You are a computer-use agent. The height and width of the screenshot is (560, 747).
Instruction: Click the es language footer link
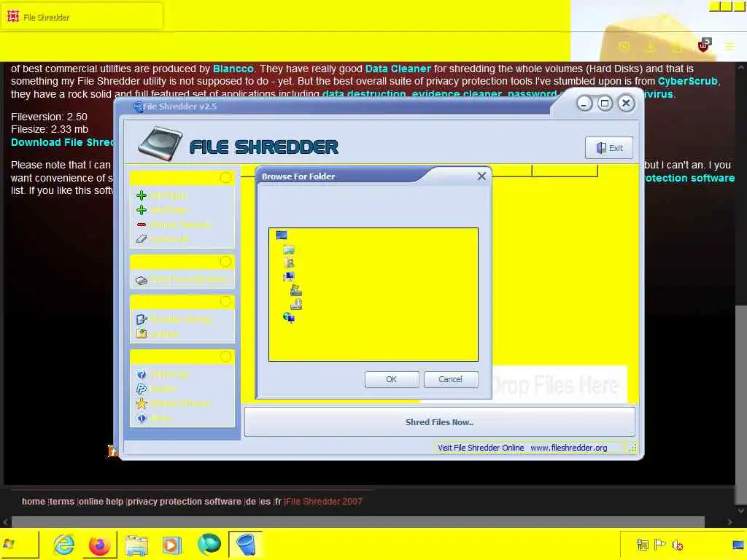point(266,502)
